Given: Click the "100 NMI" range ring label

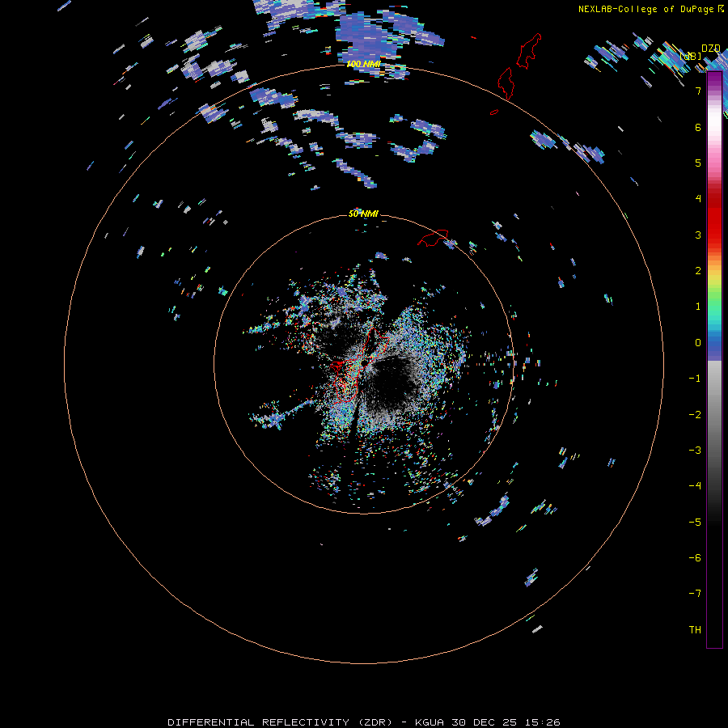Looking at the screenshot, I should click(363, 64).
